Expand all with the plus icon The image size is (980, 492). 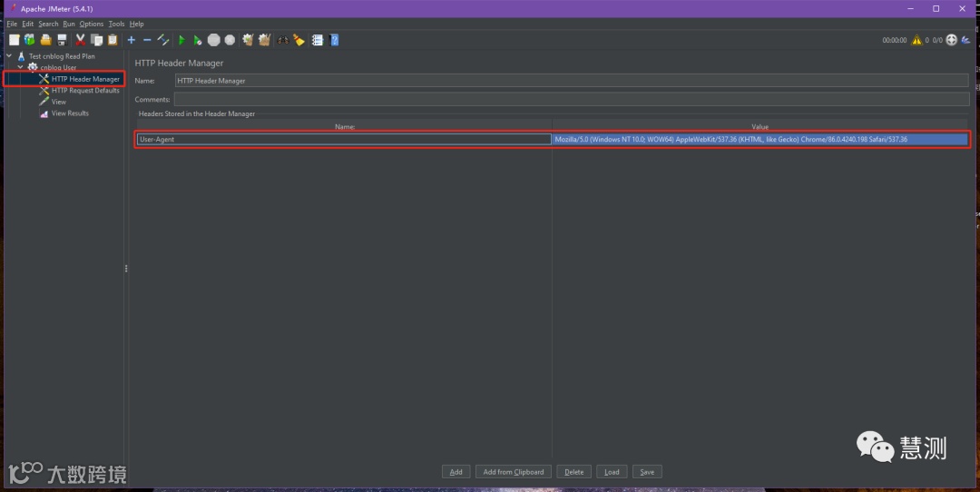[x=132, y=40]
